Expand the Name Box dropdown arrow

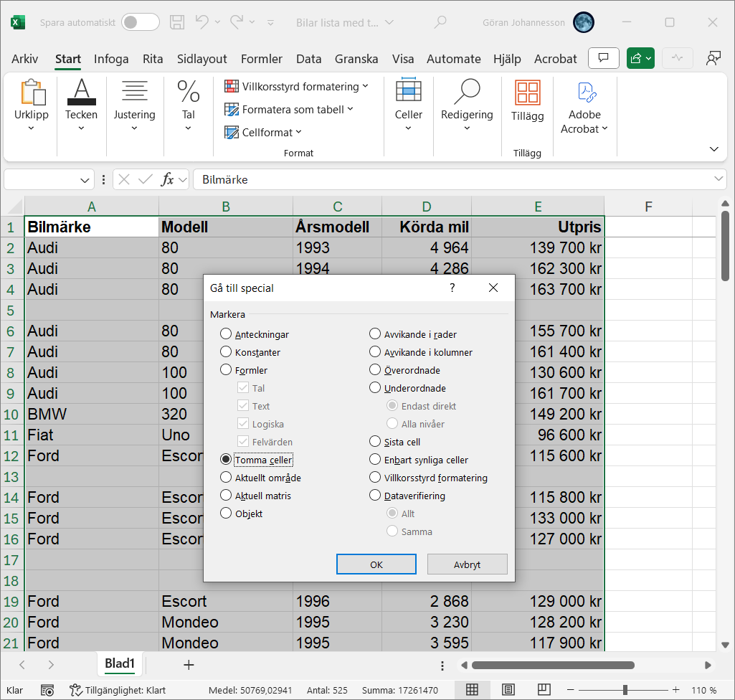point(85,179)
